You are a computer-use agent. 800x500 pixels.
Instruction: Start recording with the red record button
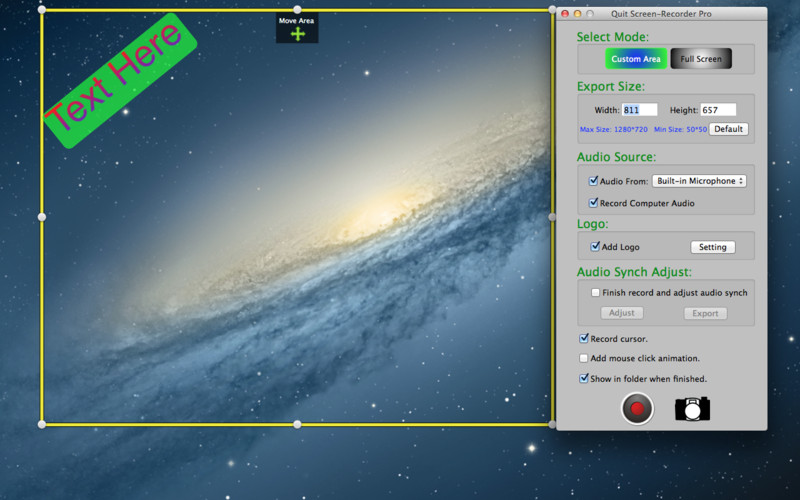pos(637,408)
